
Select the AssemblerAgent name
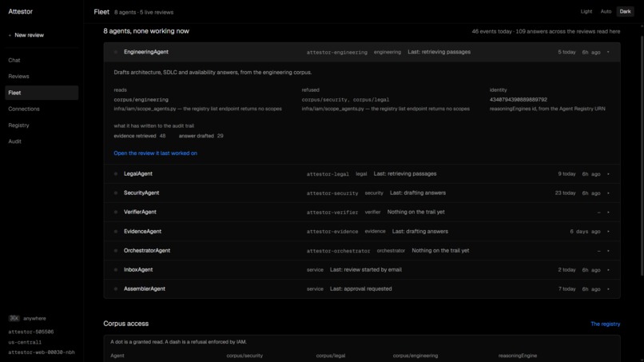pyautogui.click(x=145, y=288)
